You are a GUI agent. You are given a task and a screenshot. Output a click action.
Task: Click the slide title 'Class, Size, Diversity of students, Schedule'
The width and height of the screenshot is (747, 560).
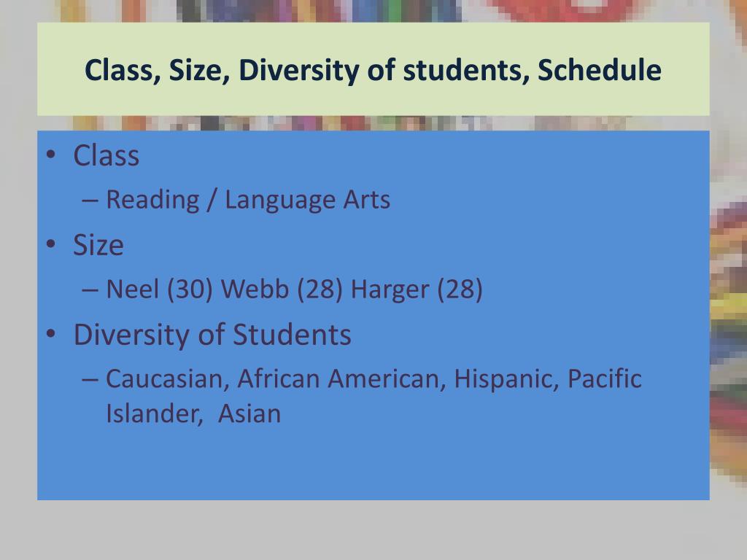[x=373, y=70]
